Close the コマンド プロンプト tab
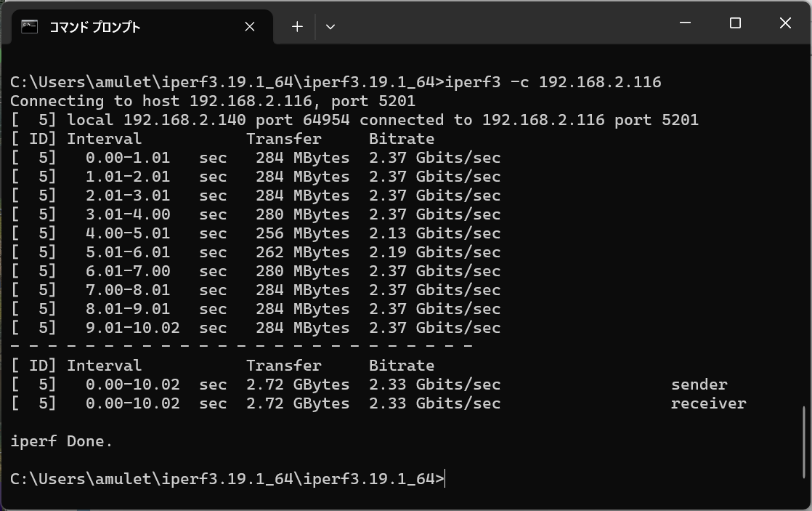Image resolution: width=812 pixels, height=511 pixels. (x=250, y=27)
